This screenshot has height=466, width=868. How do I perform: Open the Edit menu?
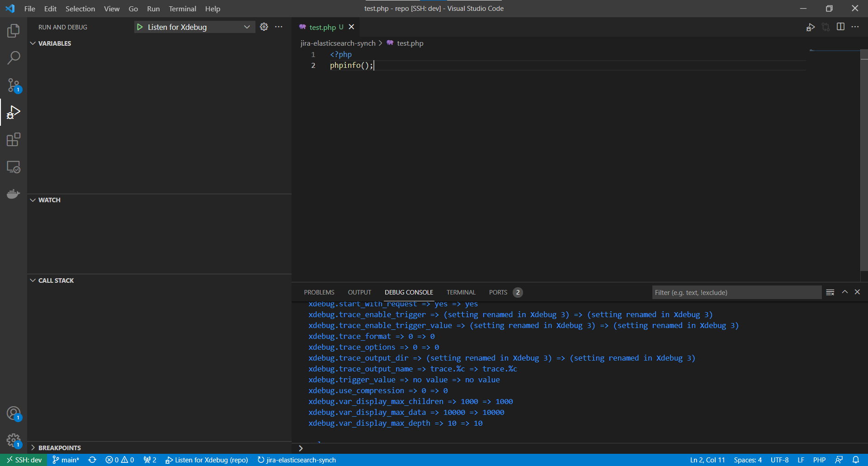[x=50, y=9]
